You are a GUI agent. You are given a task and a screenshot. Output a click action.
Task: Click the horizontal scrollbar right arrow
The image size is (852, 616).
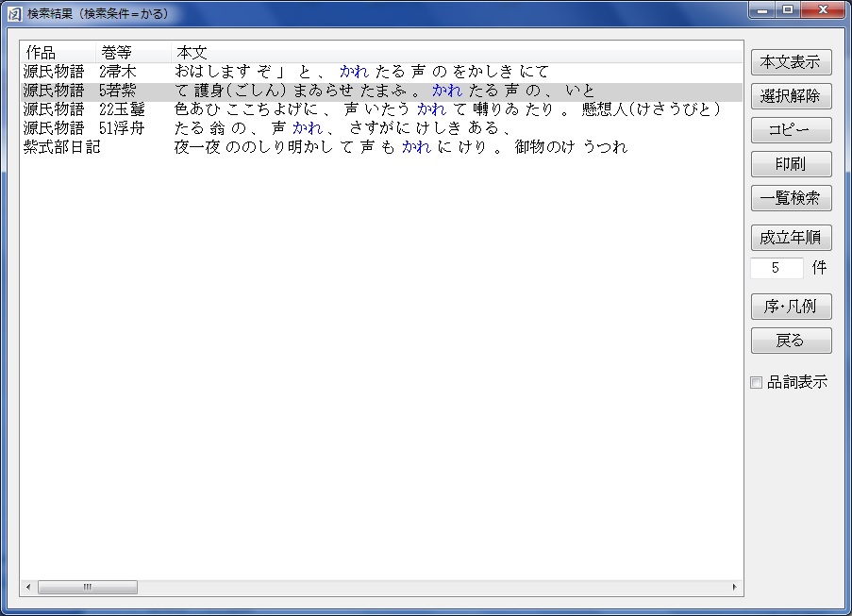point(735,587)
